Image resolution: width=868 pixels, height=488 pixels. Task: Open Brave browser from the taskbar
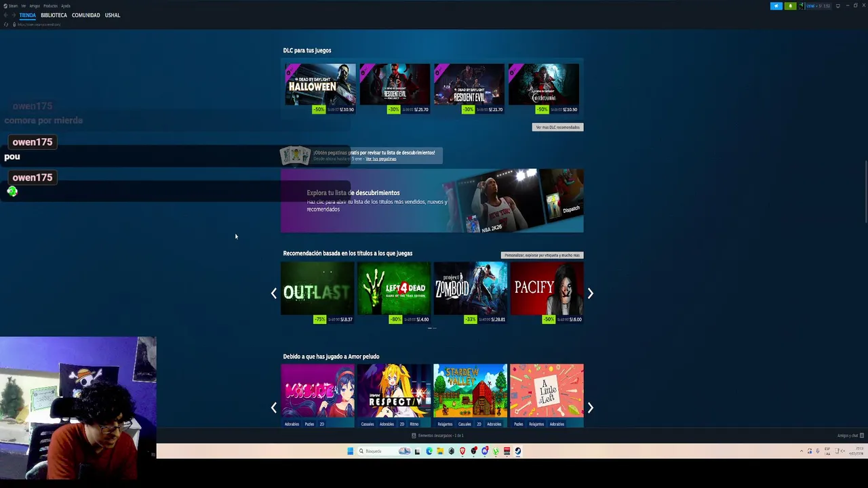tap(462, 451)
